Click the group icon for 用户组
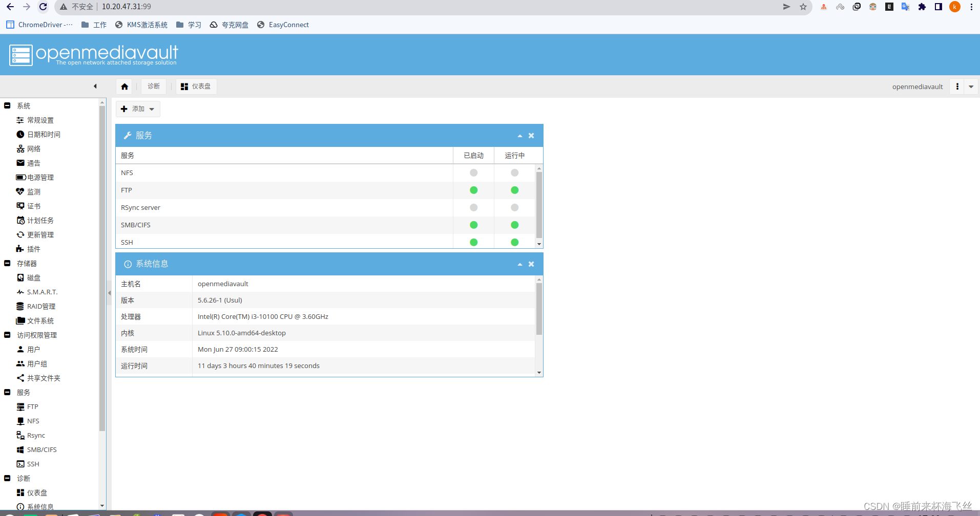Viewport: 980px width, 516px height. tap(20, 364)
